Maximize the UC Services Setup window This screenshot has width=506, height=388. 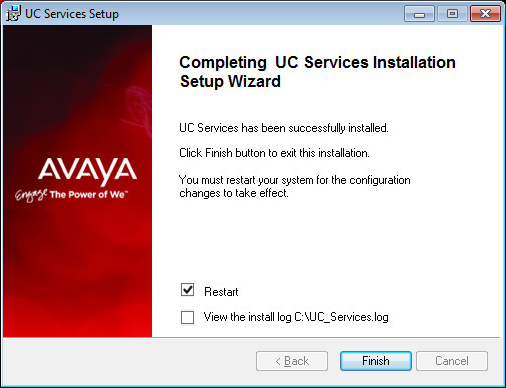452,14
